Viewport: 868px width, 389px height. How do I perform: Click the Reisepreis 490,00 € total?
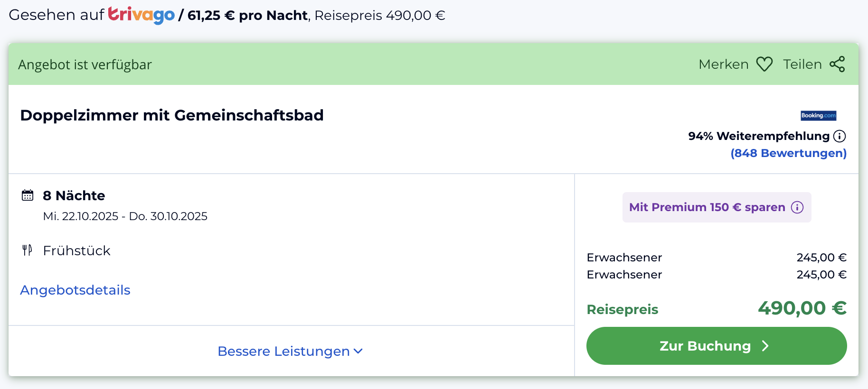(802, 308)
